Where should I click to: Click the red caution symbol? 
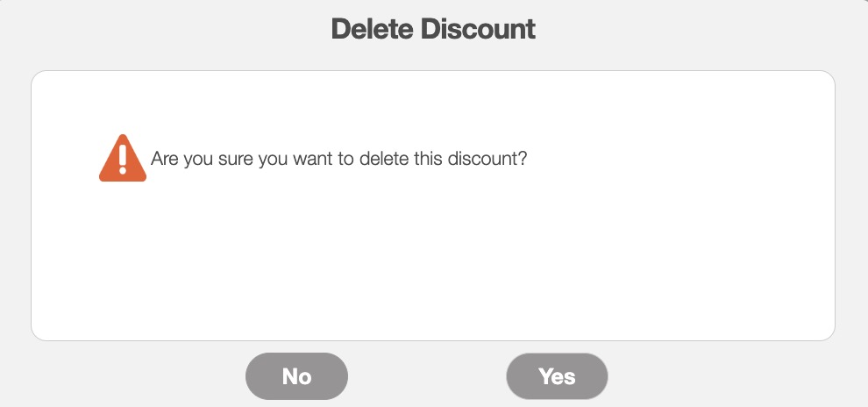pos(123,159)
